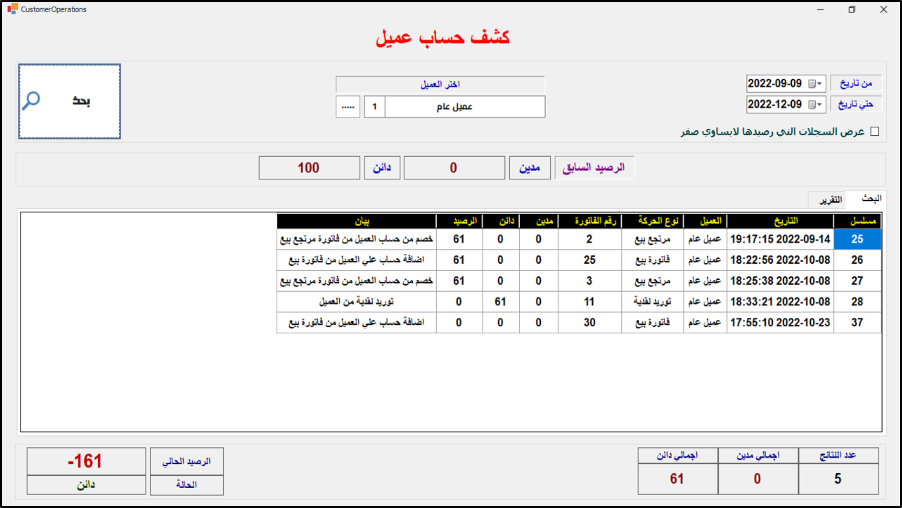Expand the 2022-09-09 from-date dropdown arrow
The width and height of the screenshot is (902, 508).
tap(821, 83)
